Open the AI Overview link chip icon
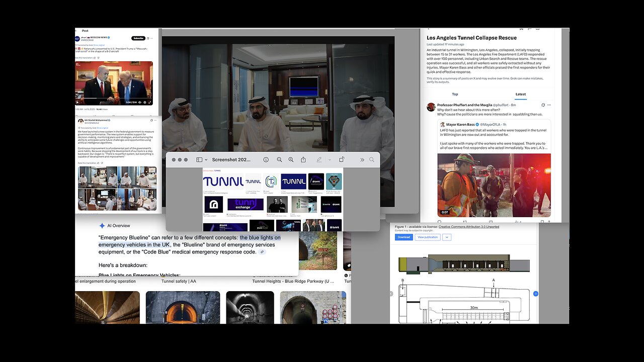The height and width of the screenshot is (362, 644). coord(262,252)
